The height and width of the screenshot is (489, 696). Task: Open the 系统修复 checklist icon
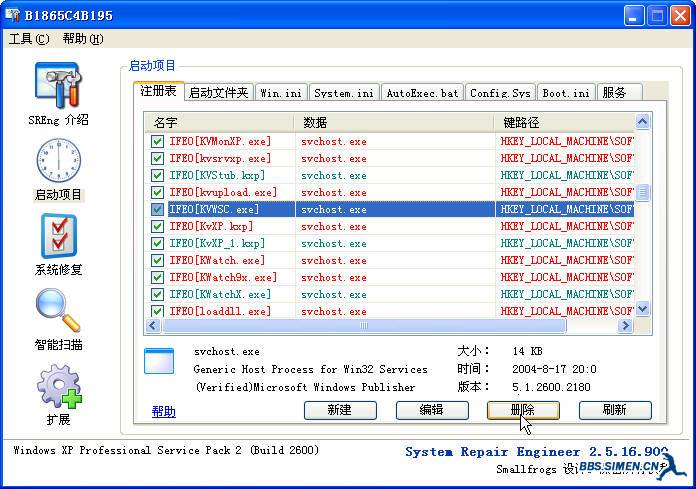[59, 236]
